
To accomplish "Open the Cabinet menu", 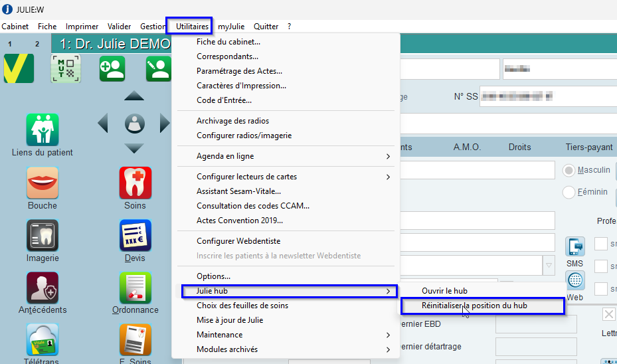I will point(15,27).
